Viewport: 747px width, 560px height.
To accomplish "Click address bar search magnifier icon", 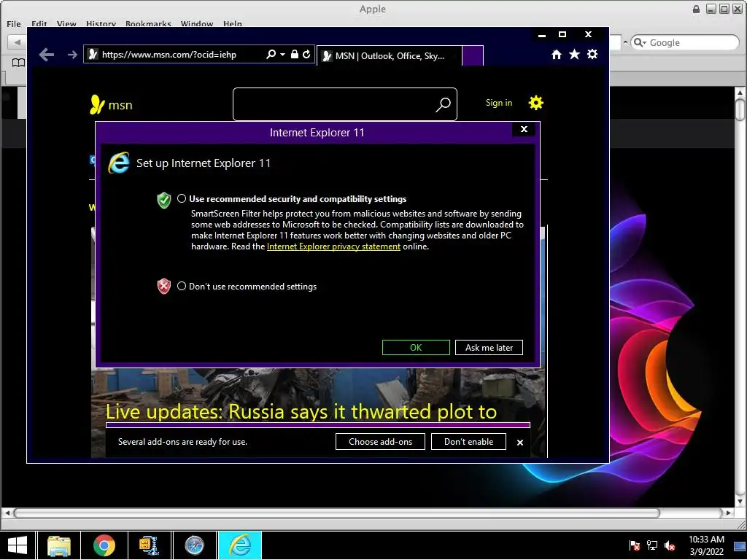I will [271, 54].
